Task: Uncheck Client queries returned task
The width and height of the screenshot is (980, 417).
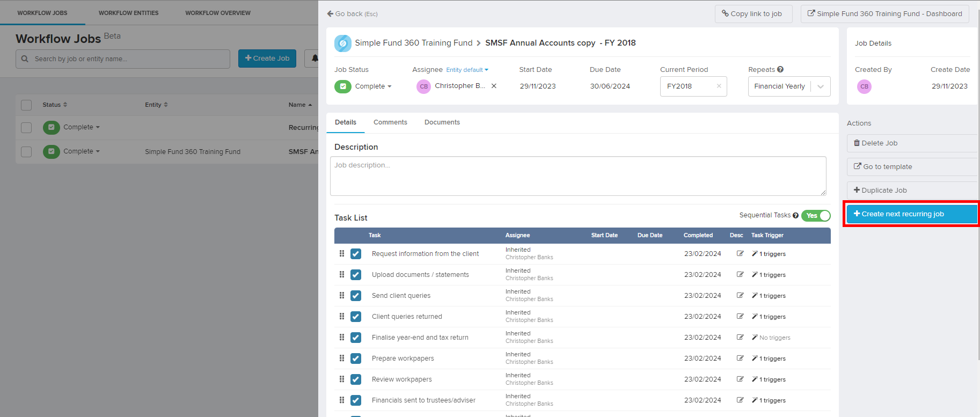Action: (356, 317)
